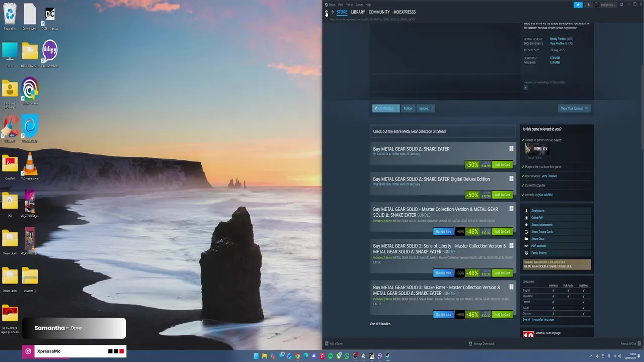Click the Windows icon on Snake Eater purchase row
The height and width of the screenshot is (362, 644).
[511, 148]
